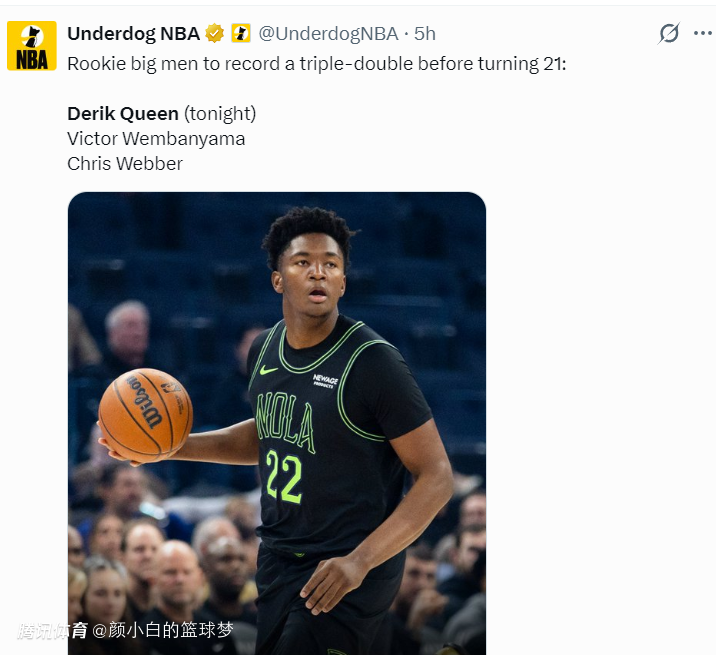Click the Underdog affiliate badge icon
Viewport: 716px width, 655px height.
[x=241, y=34]
